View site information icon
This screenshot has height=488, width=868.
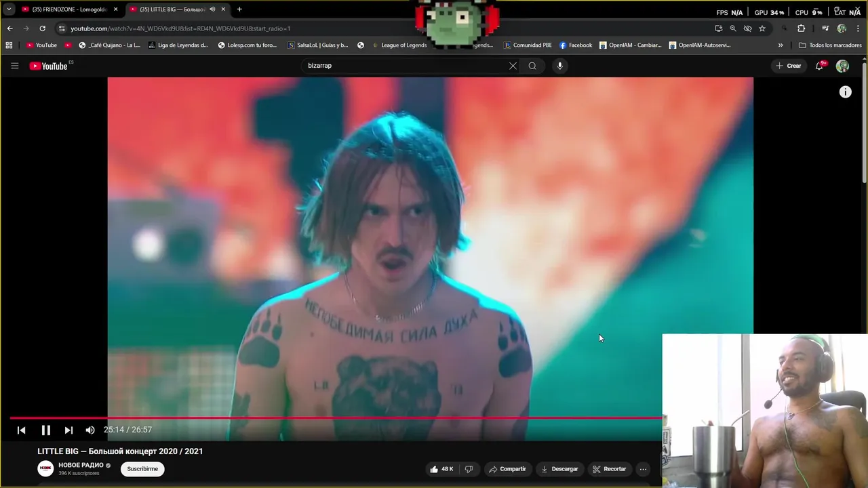click(x=62, y=28)
